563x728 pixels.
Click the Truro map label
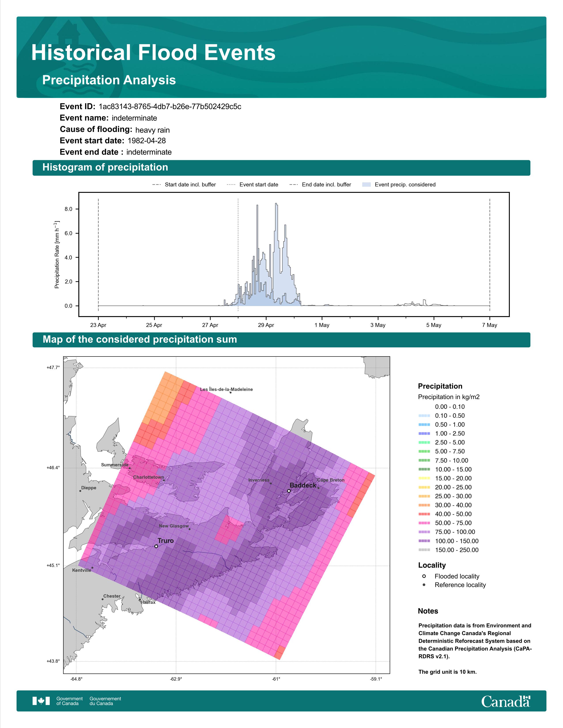[166, 541]
